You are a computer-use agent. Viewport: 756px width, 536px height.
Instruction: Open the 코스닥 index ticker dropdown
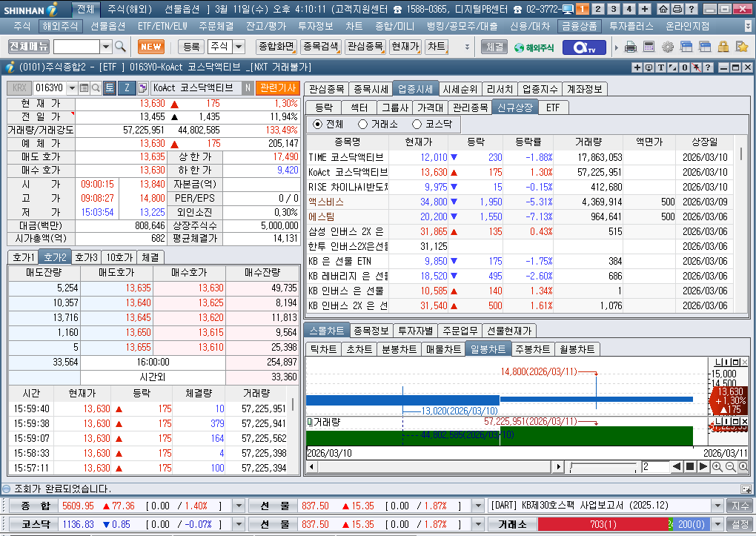coord(239,524)
